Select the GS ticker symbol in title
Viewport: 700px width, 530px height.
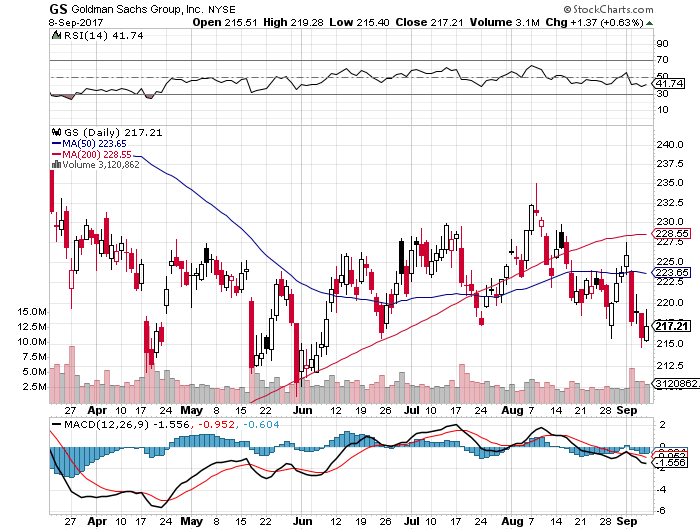click(58, 9)
